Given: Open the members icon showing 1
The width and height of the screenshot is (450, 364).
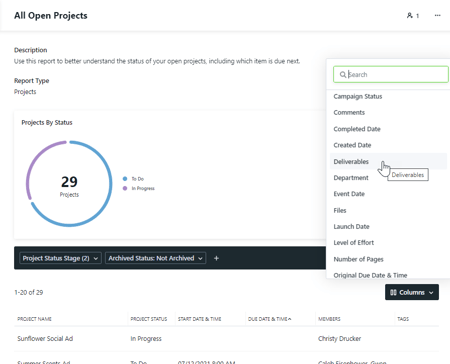Looking at the screenshot, I should (x=413, y=15).
